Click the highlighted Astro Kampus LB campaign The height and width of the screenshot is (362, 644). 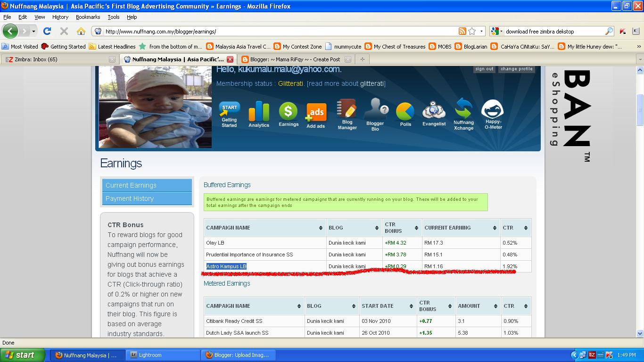tap(226, 266)
